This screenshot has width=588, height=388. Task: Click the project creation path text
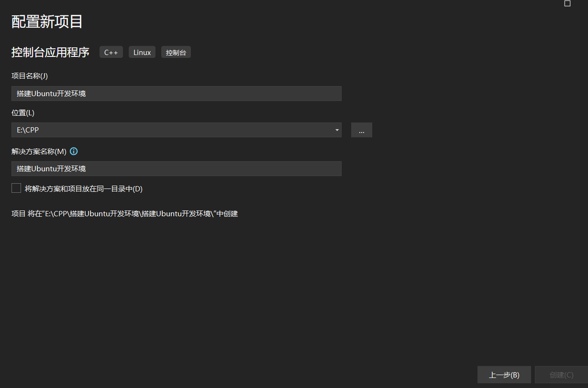click(x=125, y=214)
